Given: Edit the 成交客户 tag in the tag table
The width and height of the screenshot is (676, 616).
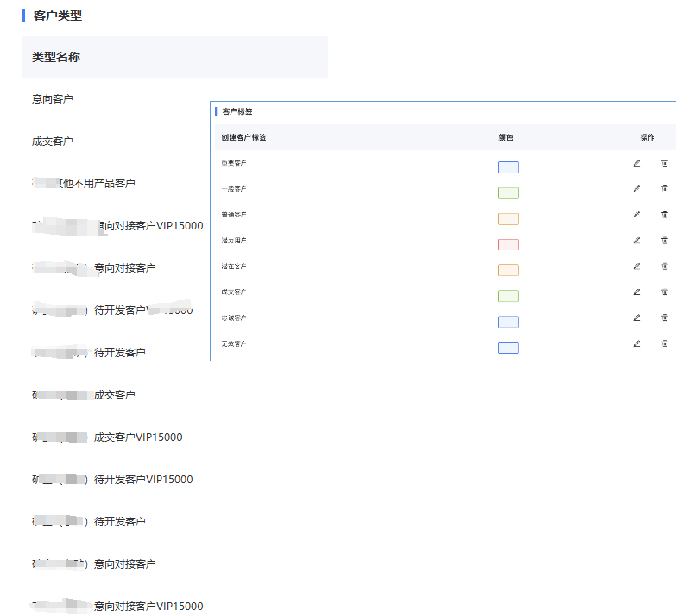Looking at the screenshot, I should pyautogui.click(x=636, y=292).
